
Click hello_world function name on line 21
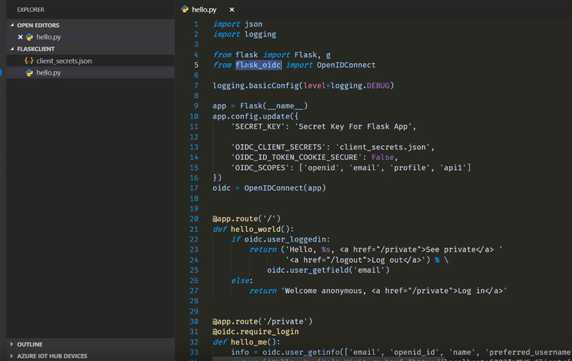255,229
